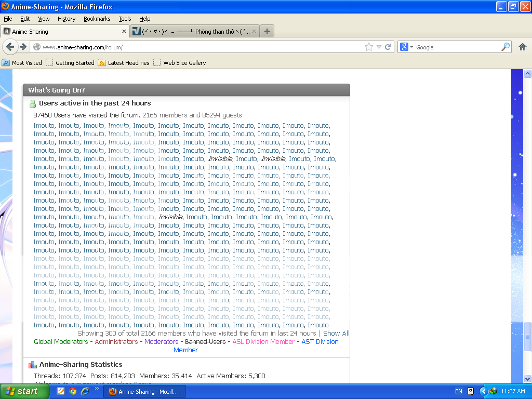Click the Global Moderators legend link

click(61, 341)
